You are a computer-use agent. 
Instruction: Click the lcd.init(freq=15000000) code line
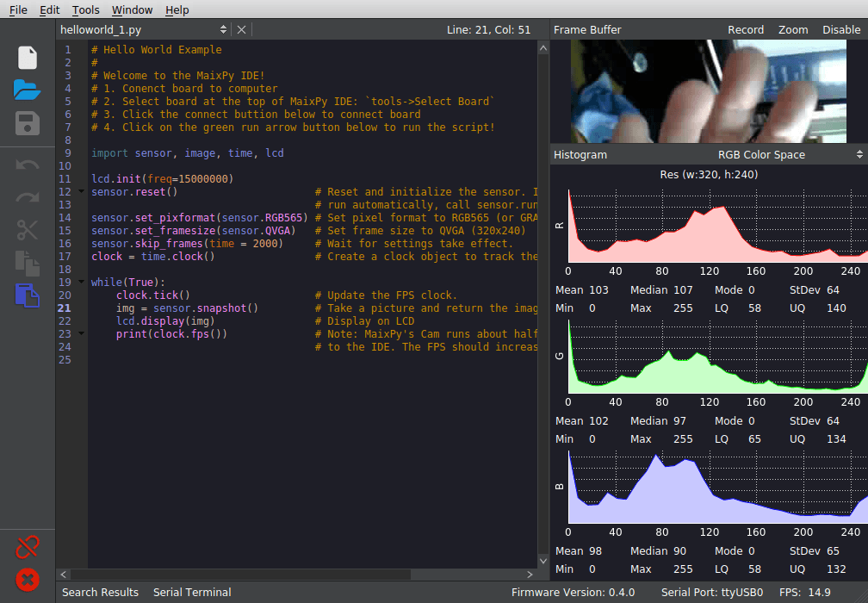pos(162,179)
